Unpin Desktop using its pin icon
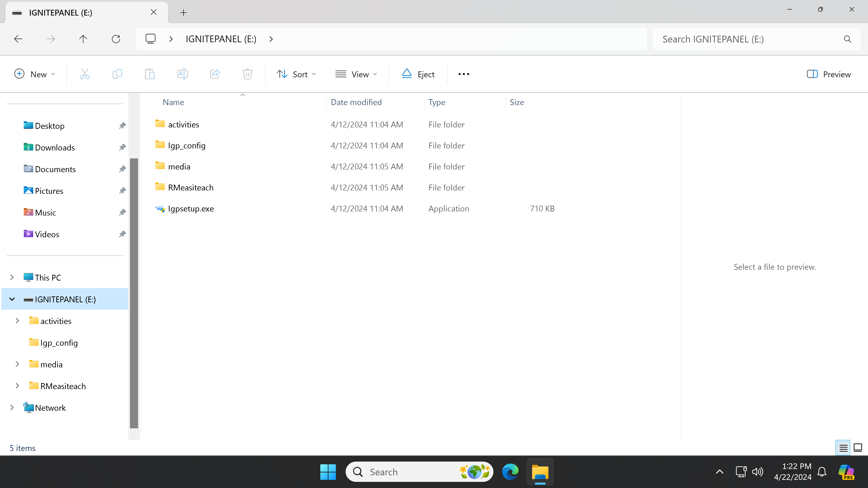 (x=122, y=126)
